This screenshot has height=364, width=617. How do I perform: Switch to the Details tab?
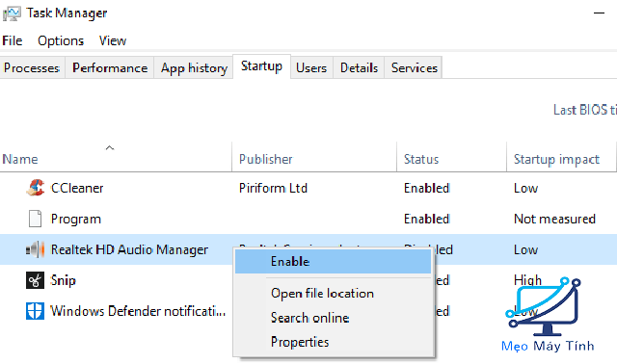(x=359, y=68)
